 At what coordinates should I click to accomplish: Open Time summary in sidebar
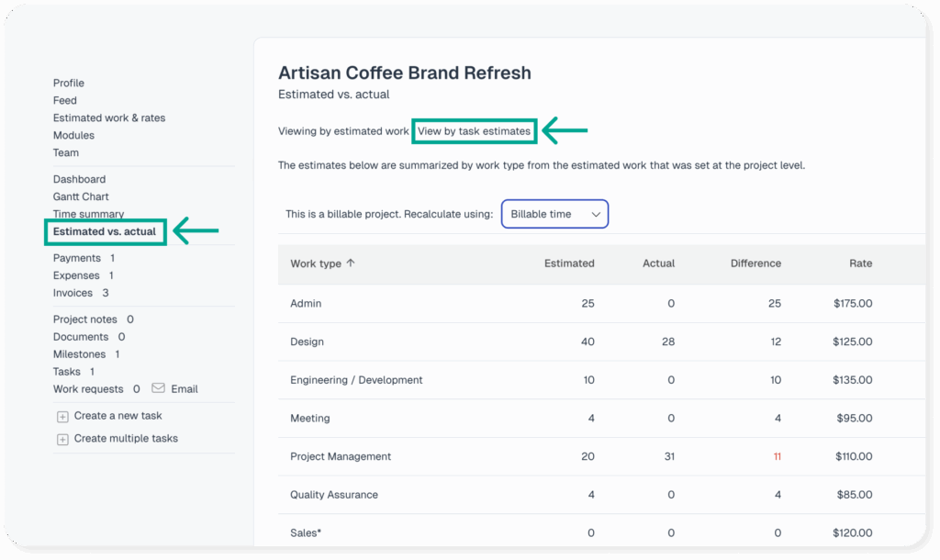pos(88,214)
